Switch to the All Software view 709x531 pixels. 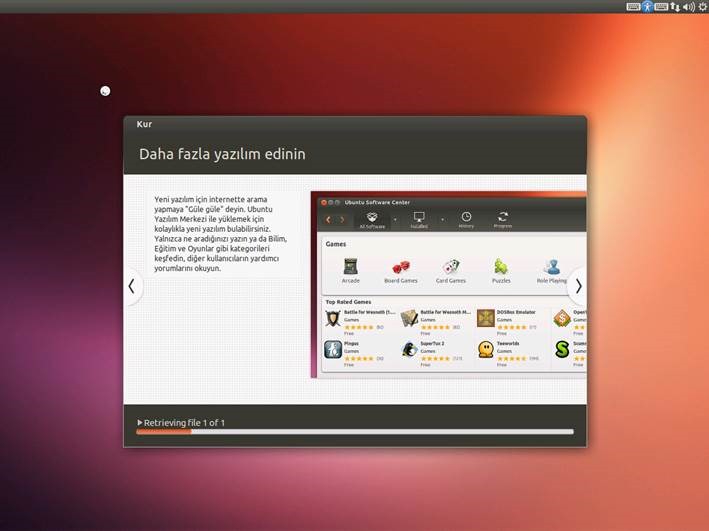371,219
